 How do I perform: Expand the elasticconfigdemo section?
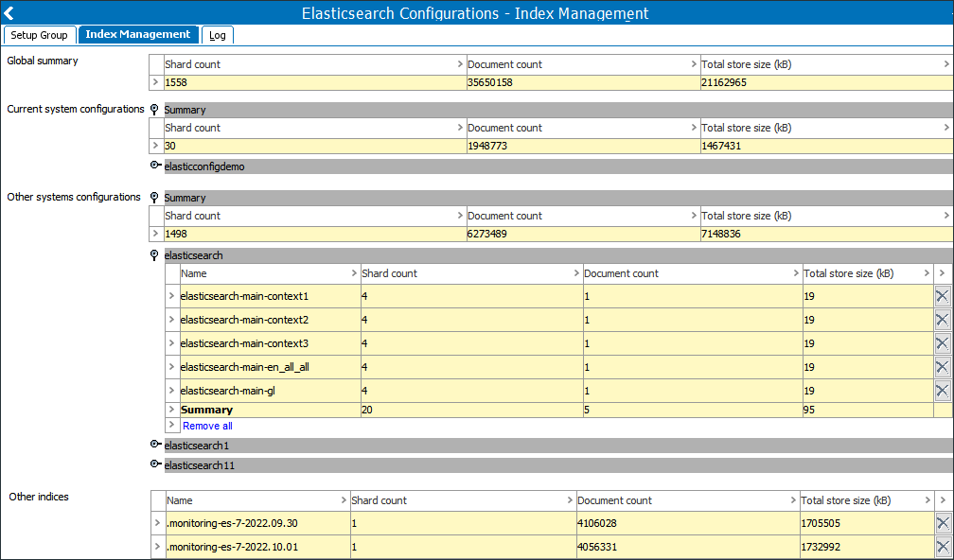155,166
